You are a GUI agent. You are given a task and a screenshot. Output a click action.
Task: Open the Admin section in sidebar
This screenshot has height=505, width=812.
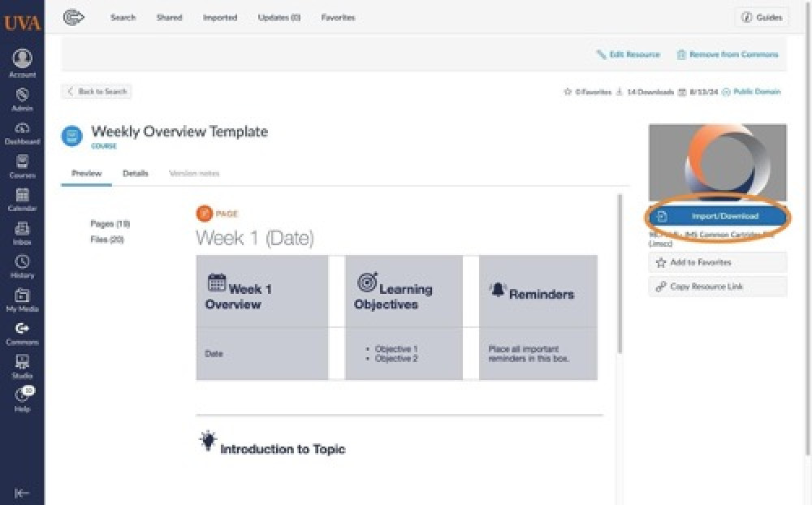(x=22, y=99)
